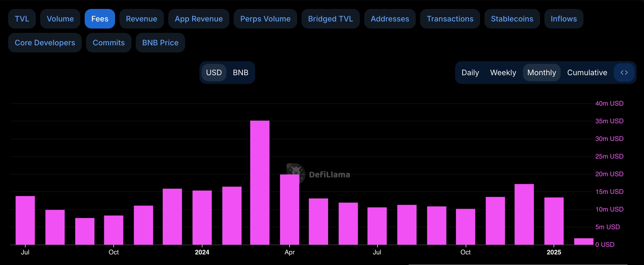This screenshot has height=265, width=644.
Task: Click the bar above the 2024 label
Action: pyautogui.click(x=202, y=217)
